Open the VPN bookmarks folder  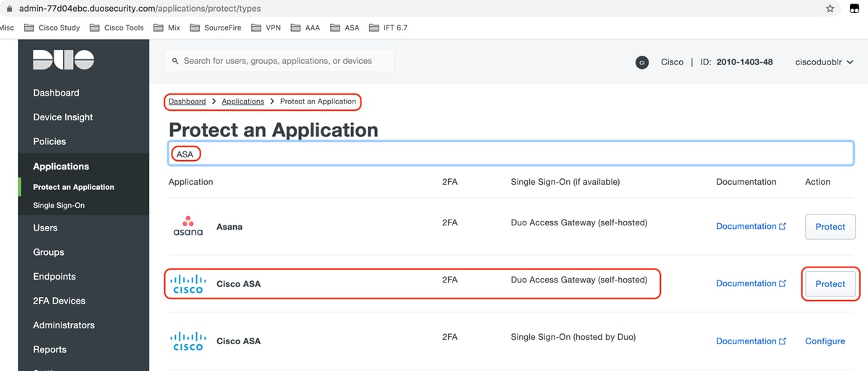(x=266, y=28)
